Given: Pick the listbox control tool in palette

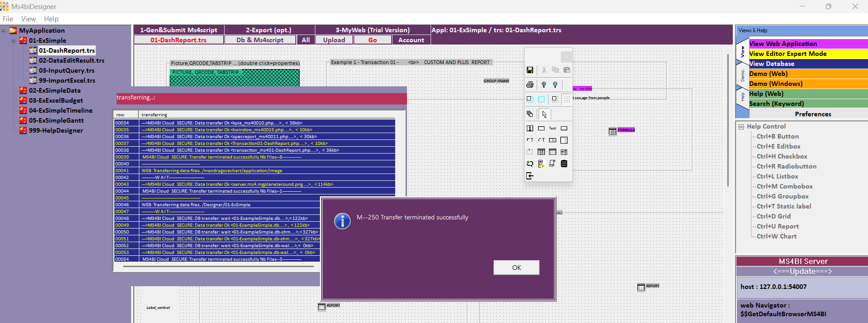Looking at the screenshot, I should 564,140.
